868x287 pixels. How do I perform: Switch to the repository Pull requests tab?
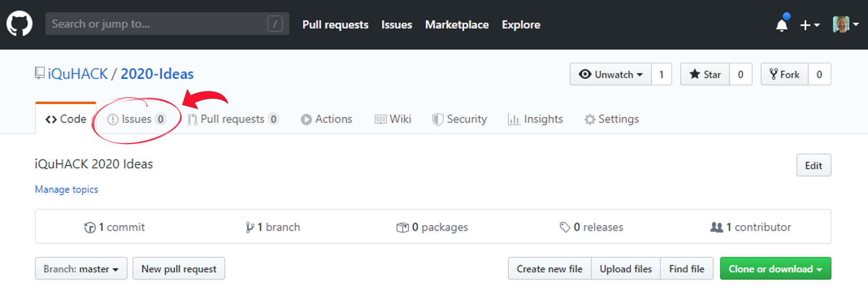233,119
